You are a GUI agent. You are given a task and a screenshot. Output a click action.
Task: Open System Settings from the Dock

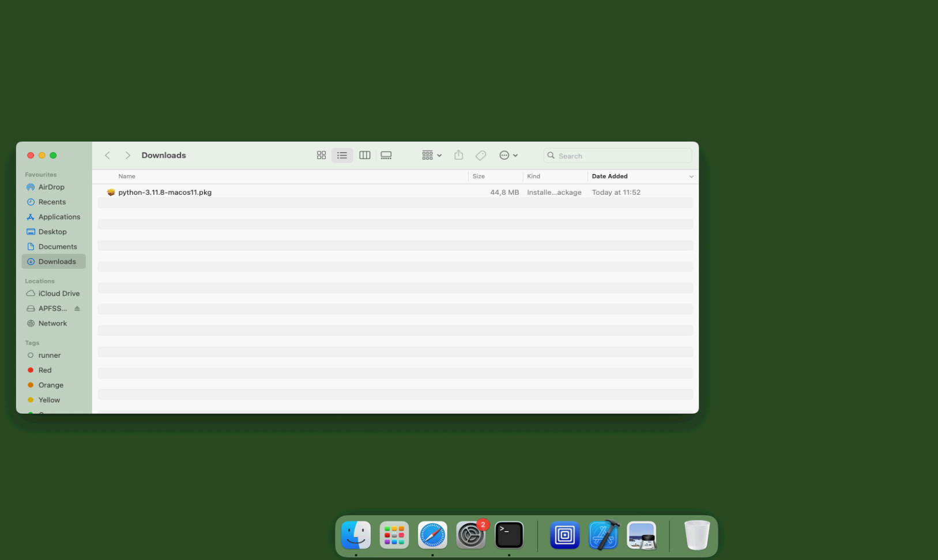[470, 535]
